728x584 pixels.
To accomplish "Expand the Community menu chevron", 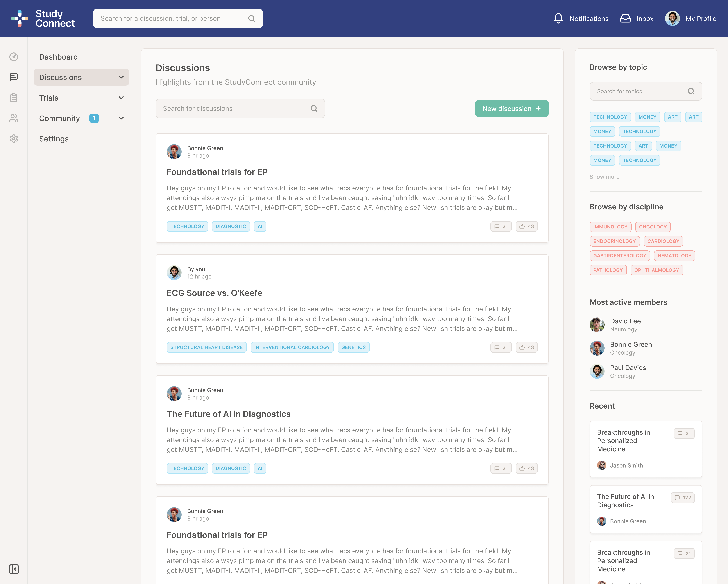I will (121, 118).
